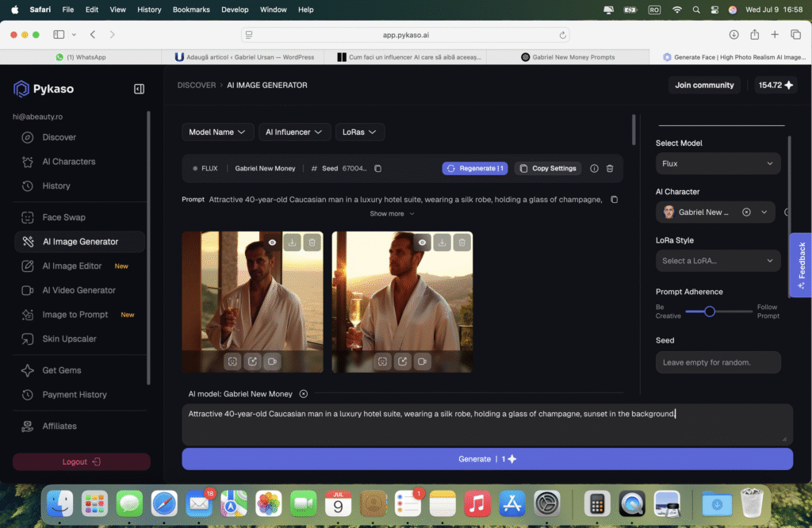Copy the seed value 67004
This screenshot has height=528, width=812.
tap(378, 169)
